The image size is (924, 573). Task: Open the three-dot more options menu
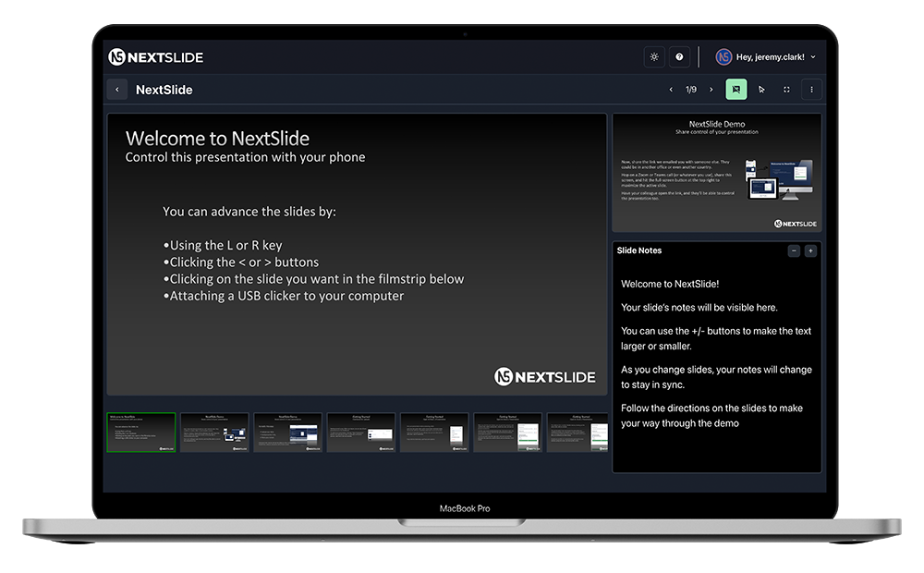(811, 90)
